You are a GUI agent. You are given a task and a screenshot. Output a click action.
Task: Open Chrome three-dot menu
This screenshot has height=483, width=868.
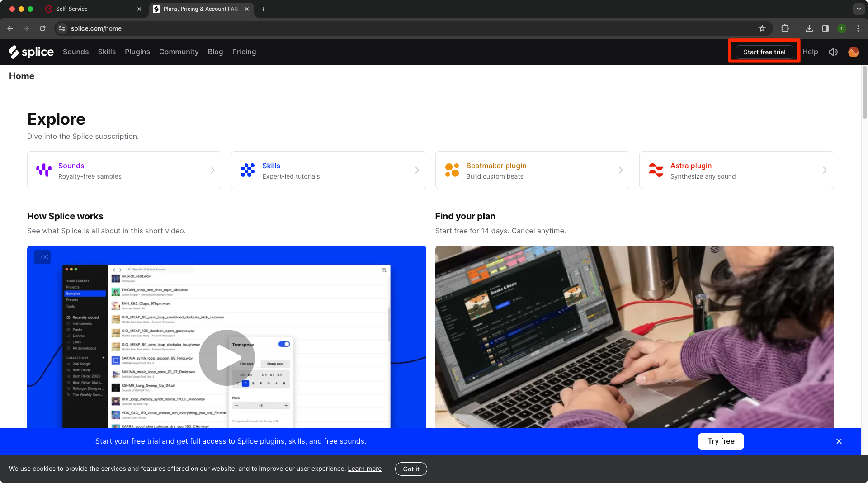[858, 28]
